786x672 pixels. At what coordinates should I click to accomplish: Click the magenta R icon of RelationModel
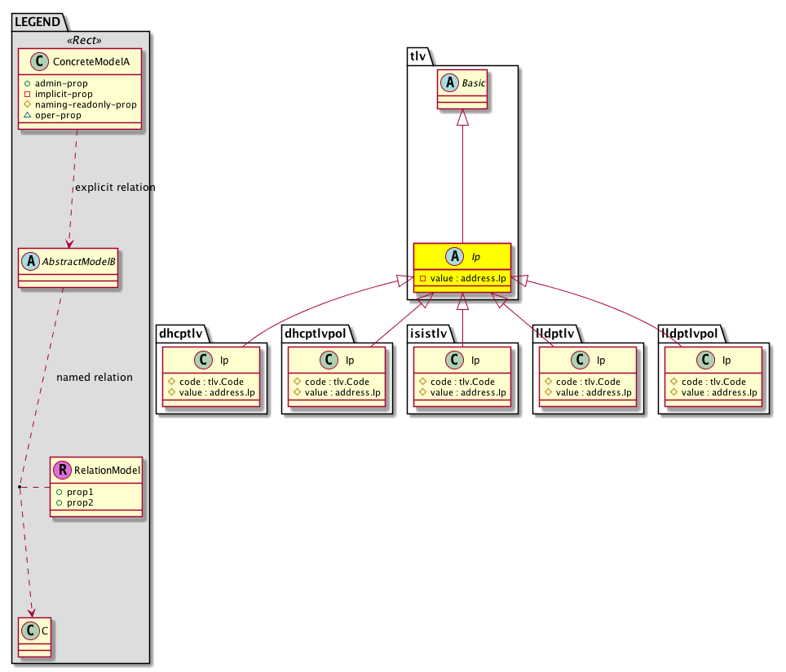click(62, 470)
